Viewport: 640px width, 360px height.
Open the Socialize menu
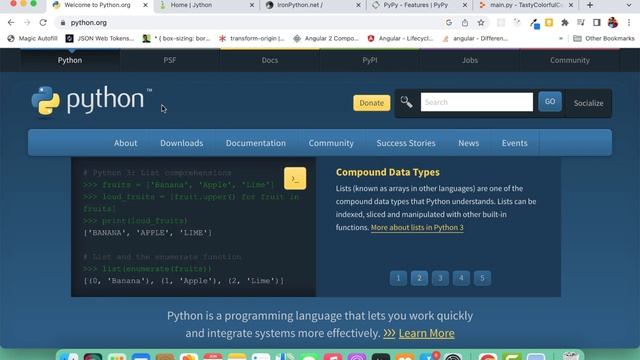click(x=589, y=103)
